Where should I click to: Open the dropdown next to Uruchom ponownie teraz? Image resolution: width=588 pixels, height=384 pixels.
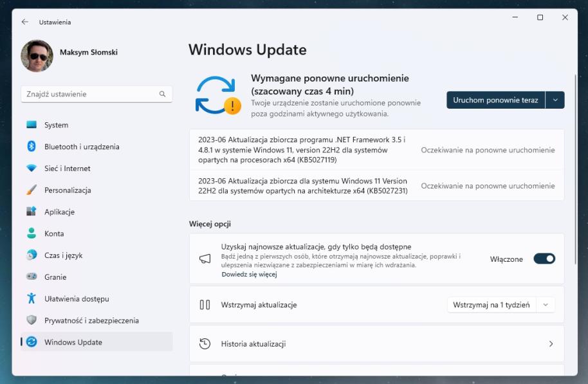click(x=556, y=100)
